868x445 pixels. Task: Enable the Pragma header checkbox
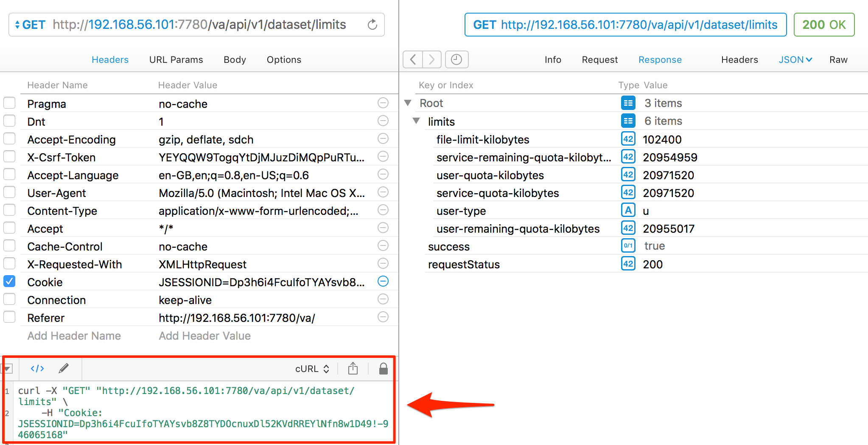pos(9,103)
